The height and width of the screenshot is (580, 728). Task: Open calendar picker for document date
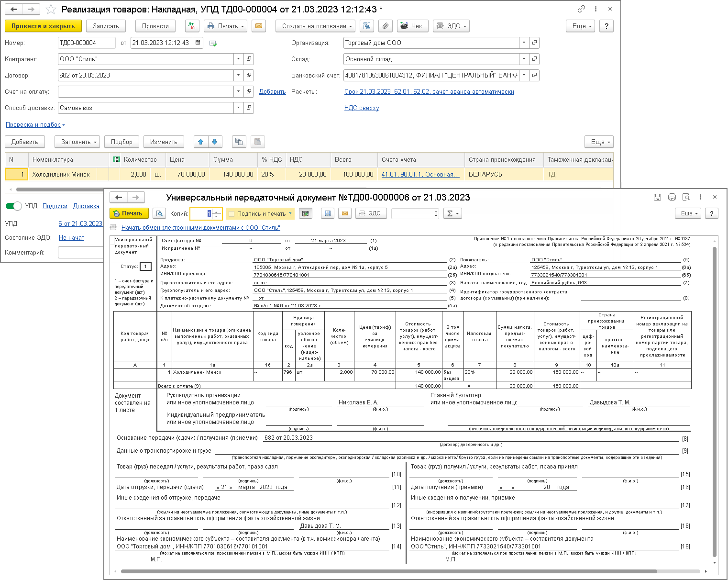(199, 43)
